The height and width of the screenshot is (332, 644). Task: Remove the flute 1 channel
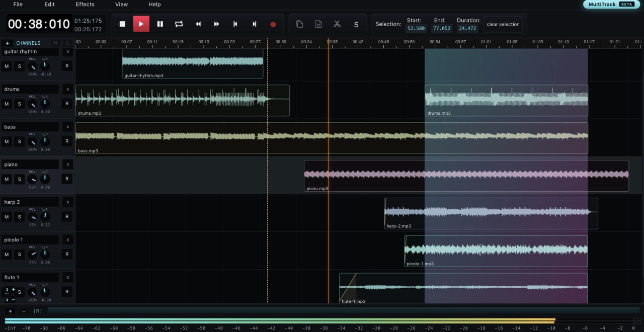67,278
